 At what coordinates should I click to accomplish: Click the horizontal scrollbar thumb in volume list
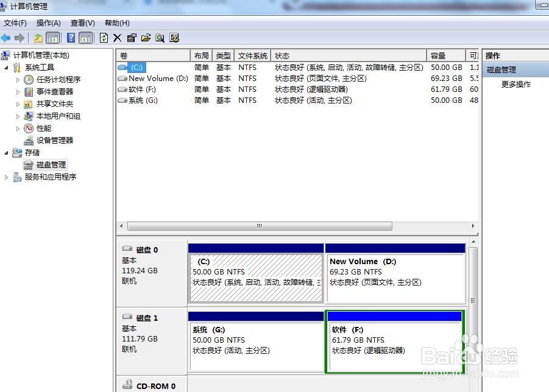point(260,226)
